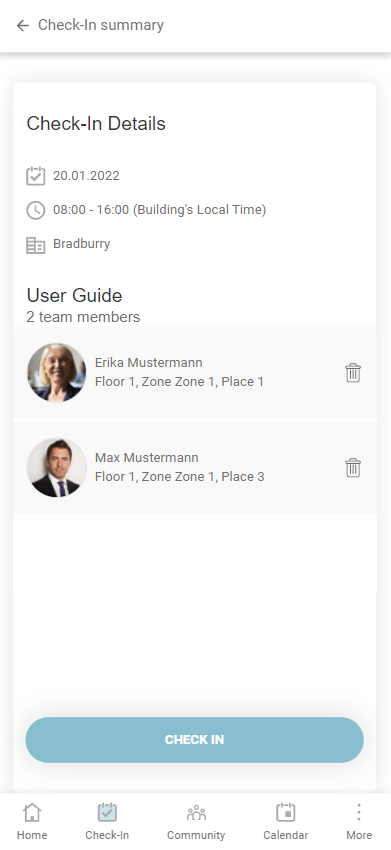Select Max Mustermann's profile photo
Screen dimensions: 391x850
tap(56, 467)
